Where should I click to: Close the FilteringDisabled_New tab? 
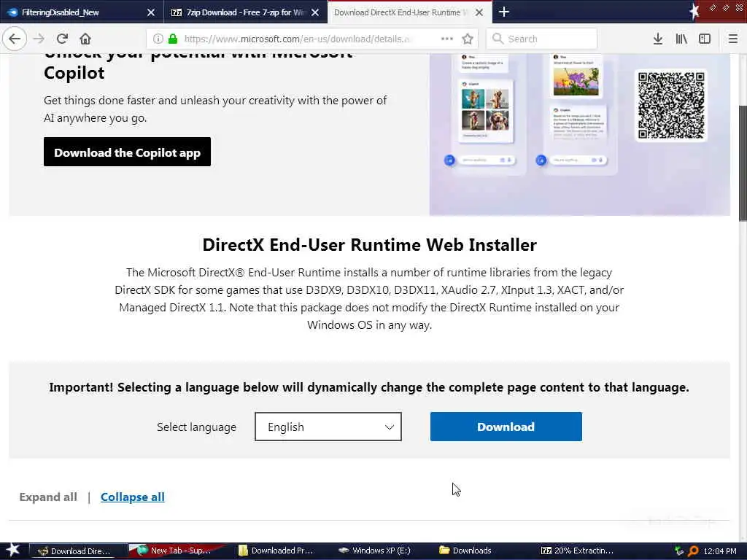click(150, 12)
